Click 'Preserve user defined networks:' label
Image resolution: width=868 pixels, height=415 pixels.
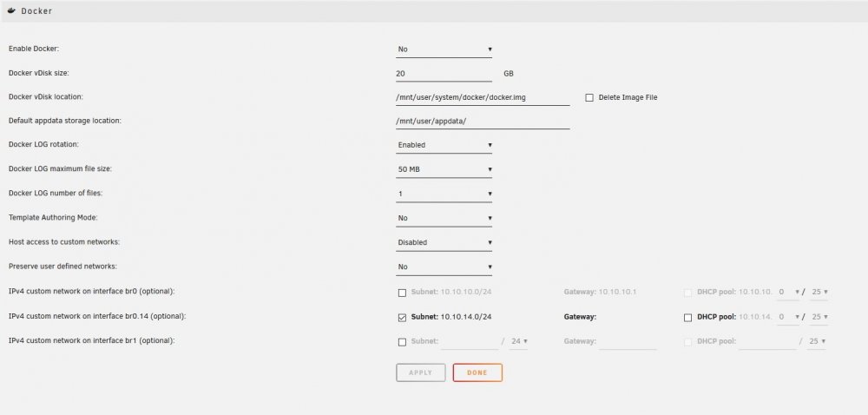point(62,267)
